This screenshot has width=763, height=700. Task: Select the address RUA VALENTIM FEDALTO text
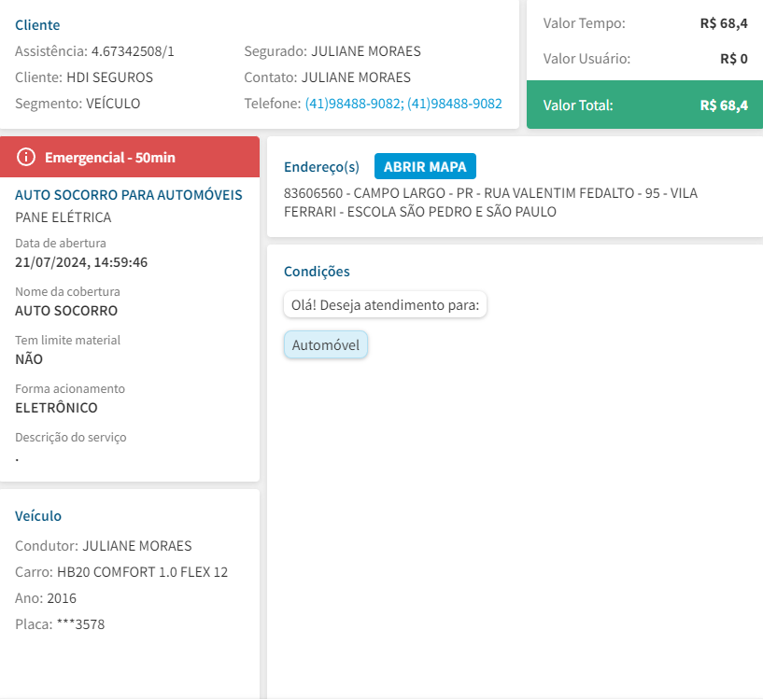click(x=559, y=193)
